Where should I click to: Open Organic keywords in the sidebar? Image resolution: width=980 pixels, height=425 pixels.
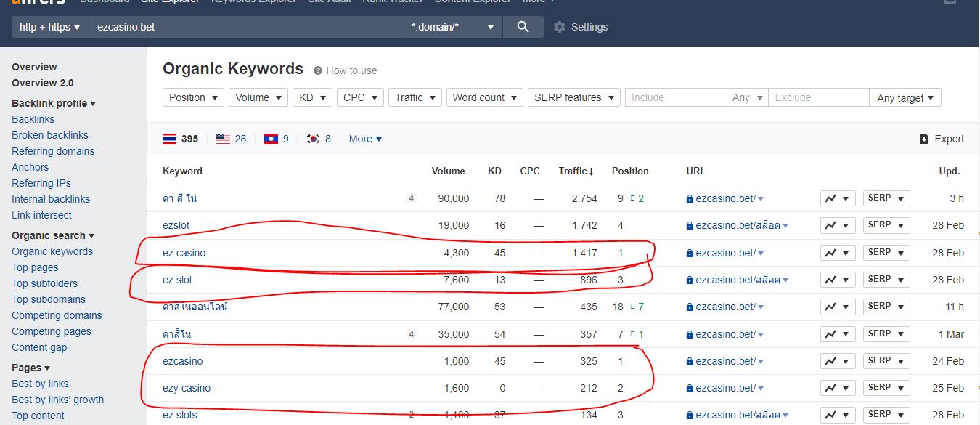point(52,251)
